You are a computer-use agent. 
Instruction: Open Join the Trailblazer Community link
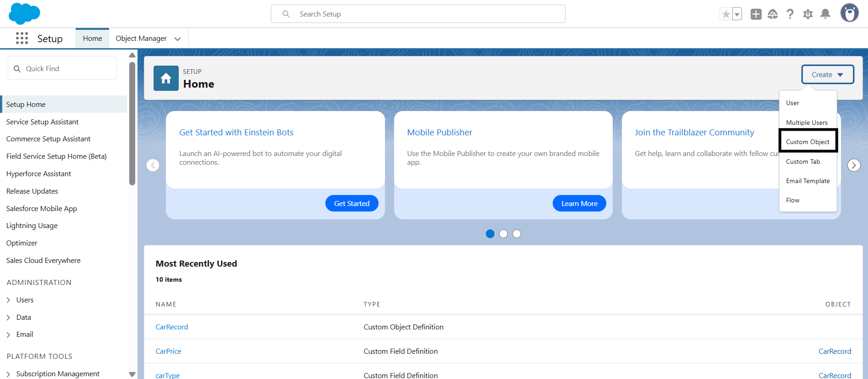coord(694,132)
